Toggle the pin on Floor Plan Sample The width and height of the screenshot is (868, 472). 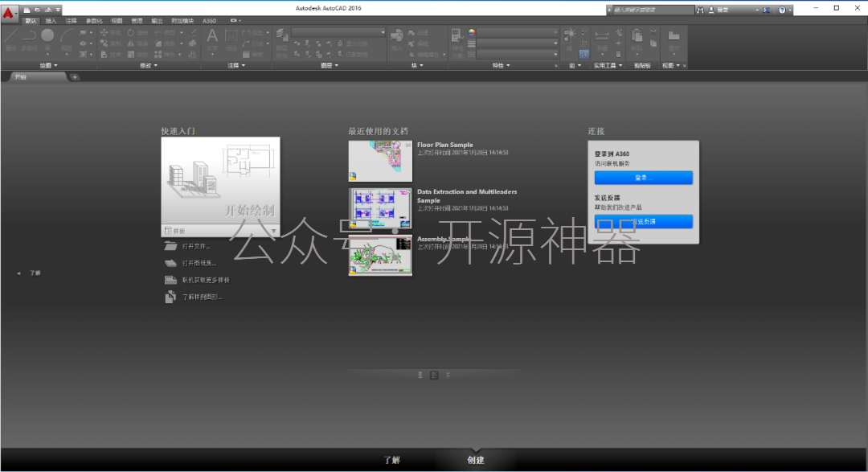[408, 146]
